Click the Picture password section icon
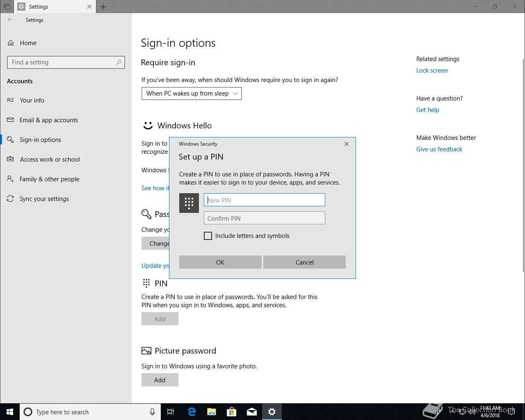The height and width of the screenshot is (420, 525). 146,351
